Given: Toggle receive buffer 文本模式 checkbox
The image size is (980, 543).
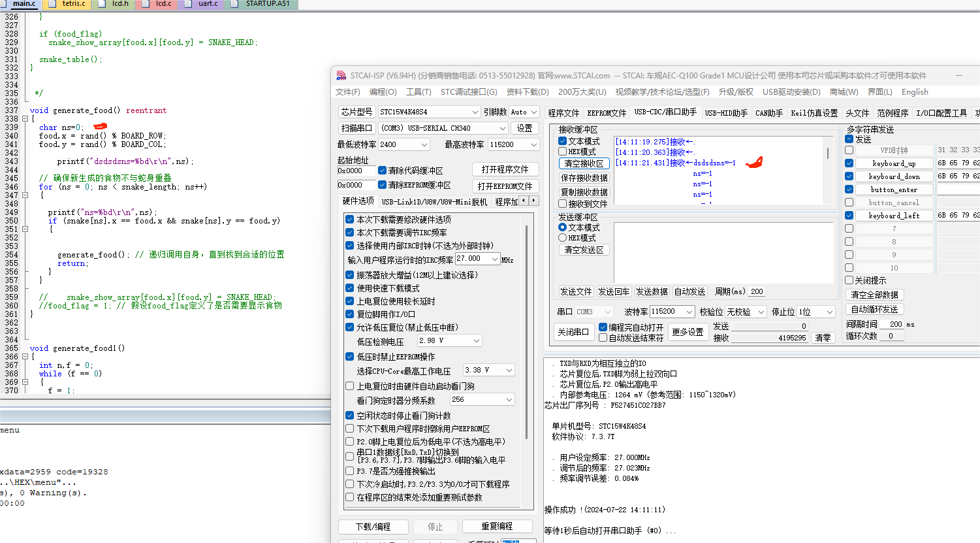Looking at the screenshot, I should point(562,141).
